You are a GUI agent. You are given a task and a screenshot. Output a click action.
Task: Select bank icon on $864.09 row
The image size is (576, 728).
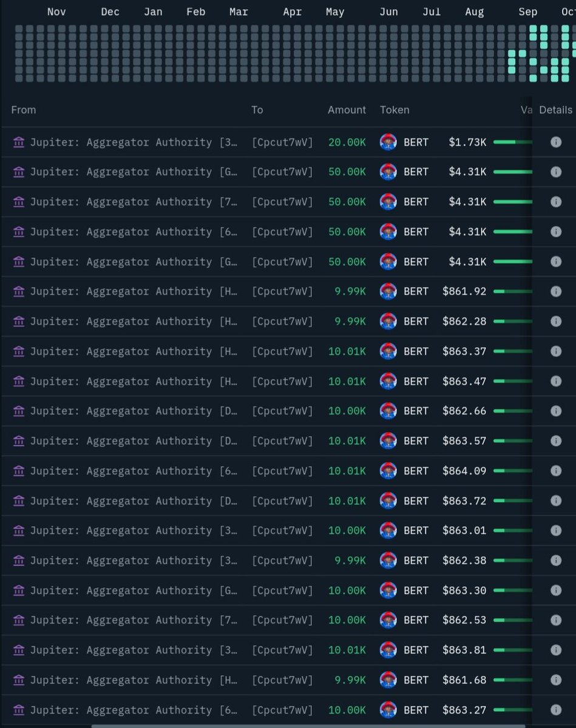click(19, 471)
